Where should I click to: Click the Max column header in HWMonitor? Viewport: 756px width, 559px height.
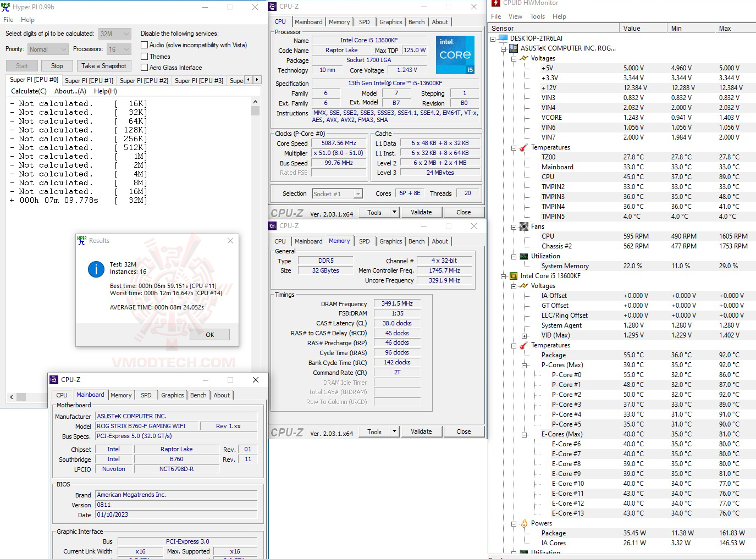point(735,28)
